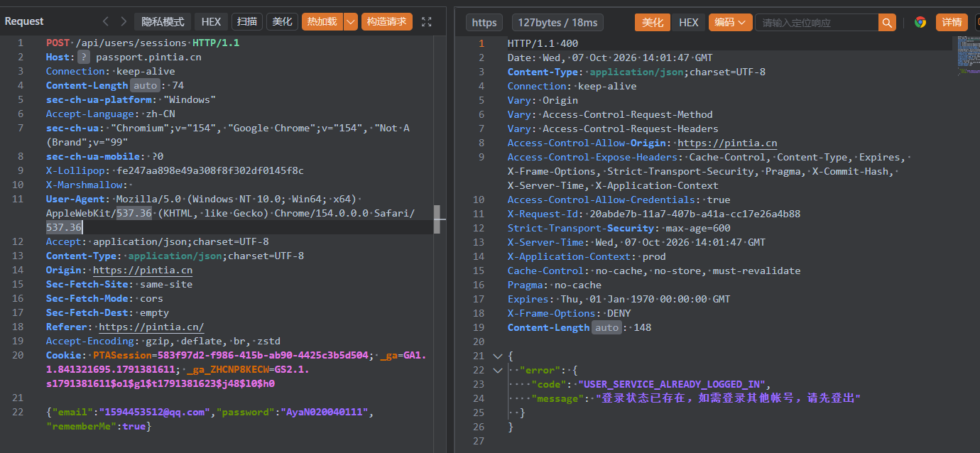Click the question mark badge beside Host

tap(84, 57)
